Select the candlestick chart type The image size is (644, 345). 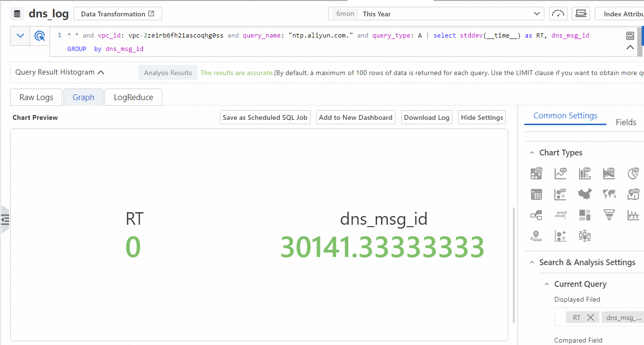585,236
